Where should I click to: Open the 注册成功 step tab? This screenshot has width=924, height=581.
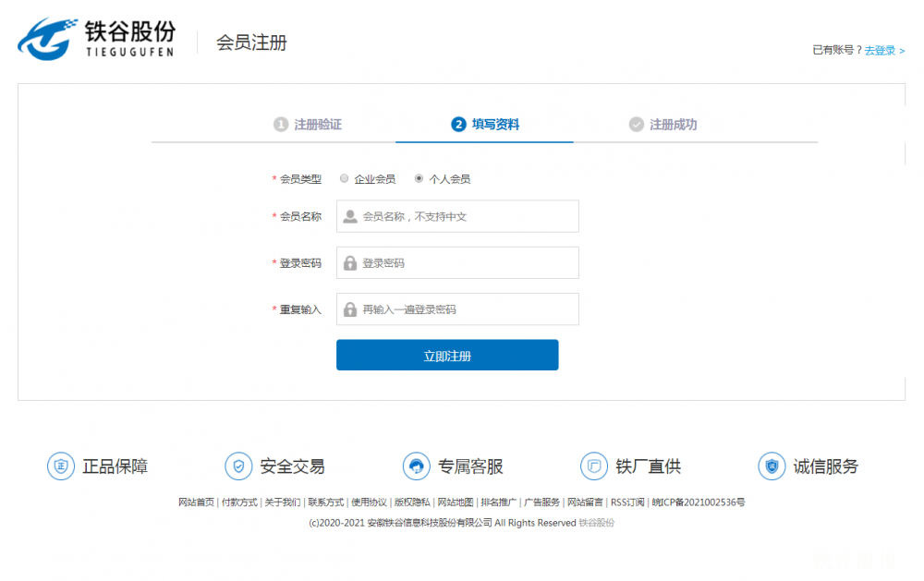click(663, 125)
